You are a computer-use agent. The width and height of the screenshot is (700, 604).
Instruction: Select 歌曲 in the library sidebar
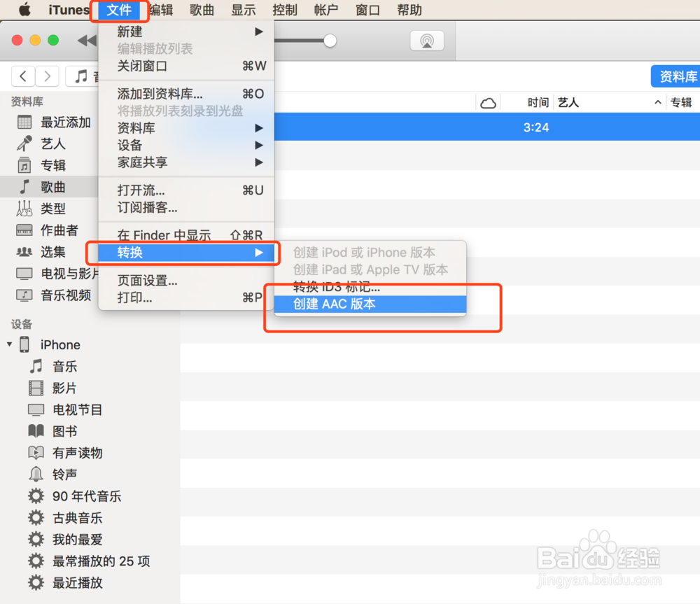(49, 187)
